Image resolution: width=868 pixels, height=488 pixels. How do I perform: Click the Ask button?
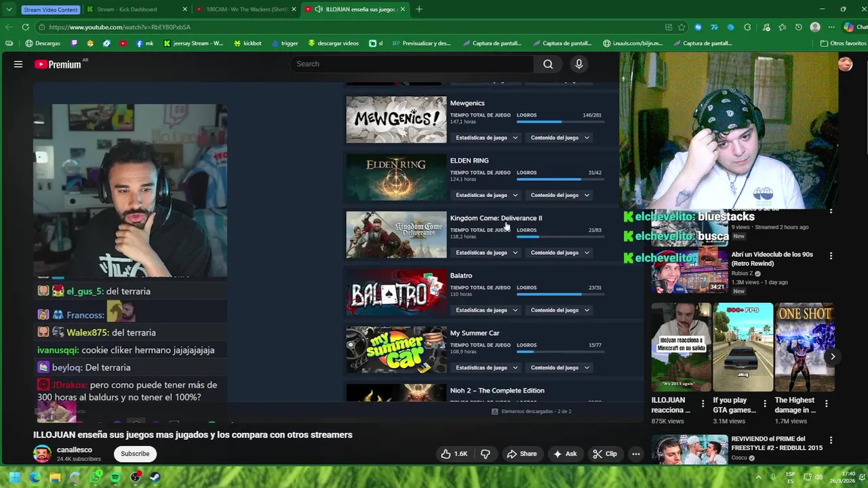[x=565, y=454]
